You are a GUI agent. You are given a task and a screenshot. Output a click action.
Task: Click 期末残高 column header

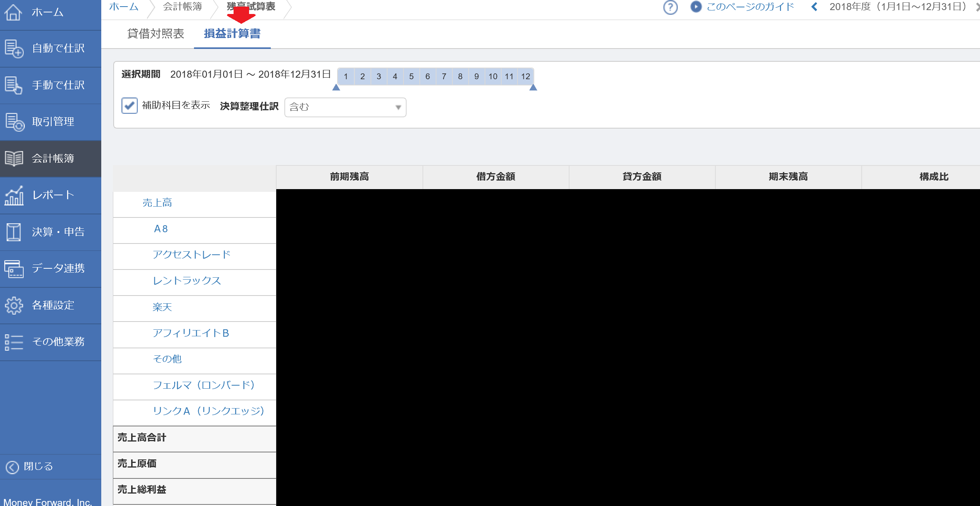pos(788,177)
